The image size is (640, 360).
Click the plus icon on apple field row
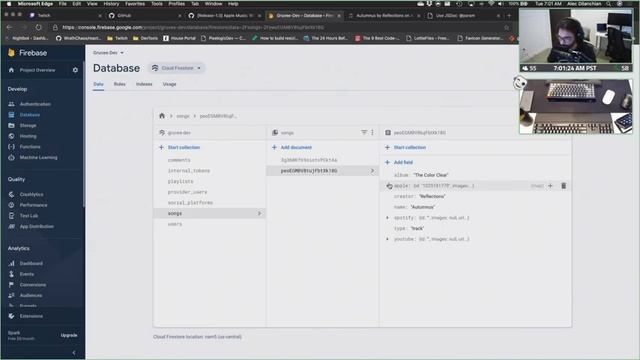(x=550, y=186)
